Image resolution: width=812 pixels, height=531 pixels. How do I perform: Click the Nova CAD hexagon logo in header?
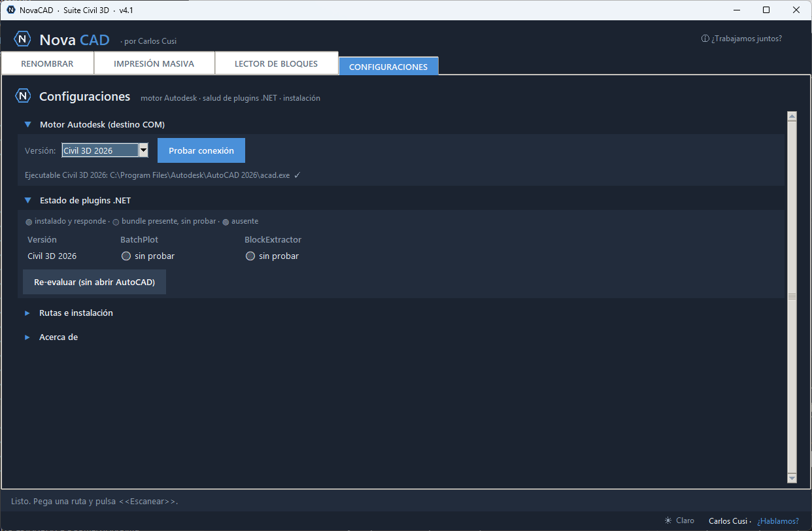click(x=23, y=39)
